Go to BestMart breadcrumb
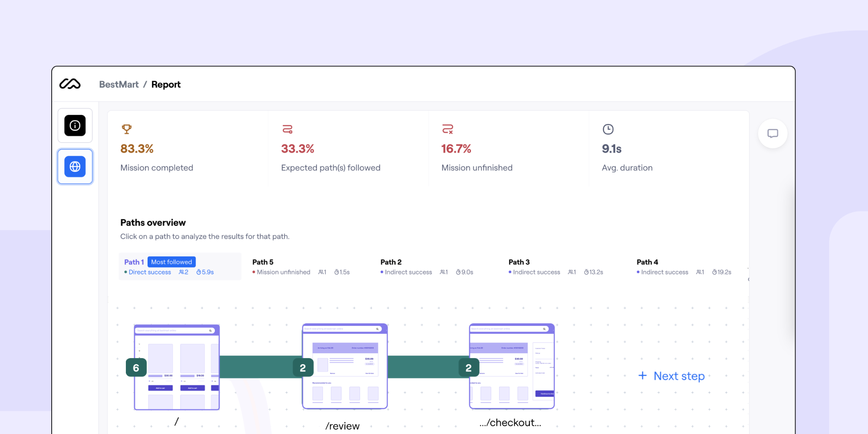The height and width of the screenshot is (434, 868). [x=119, y=84]
